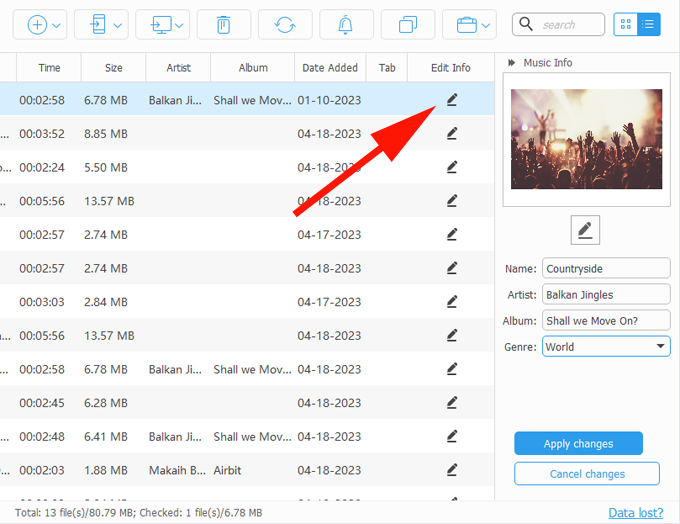Open the Add files dropdown button

pyautogui.click(x=43, y=24)
